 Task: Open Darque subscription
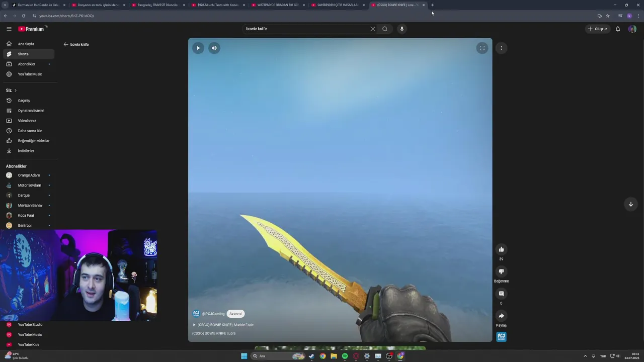click(29, 195)
